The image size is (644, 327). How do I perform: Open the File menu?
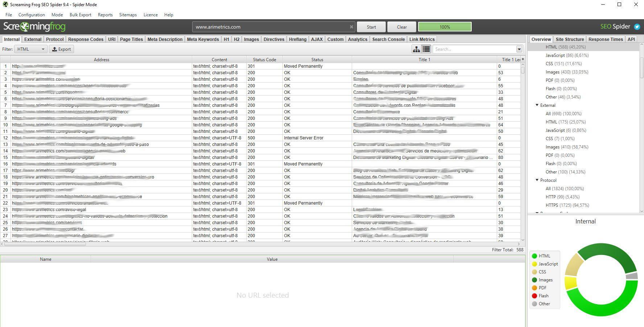coord(9,15)
